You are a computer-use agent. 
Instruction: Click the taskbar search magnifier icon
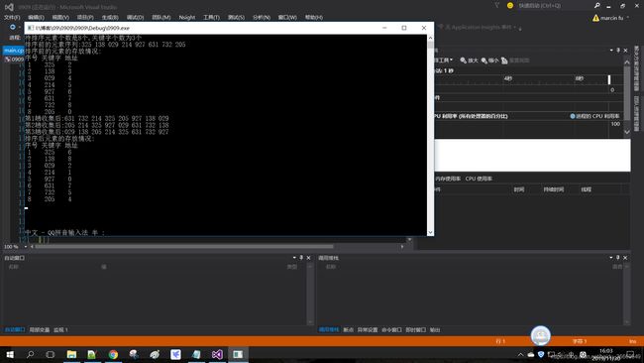pos(30,354)
